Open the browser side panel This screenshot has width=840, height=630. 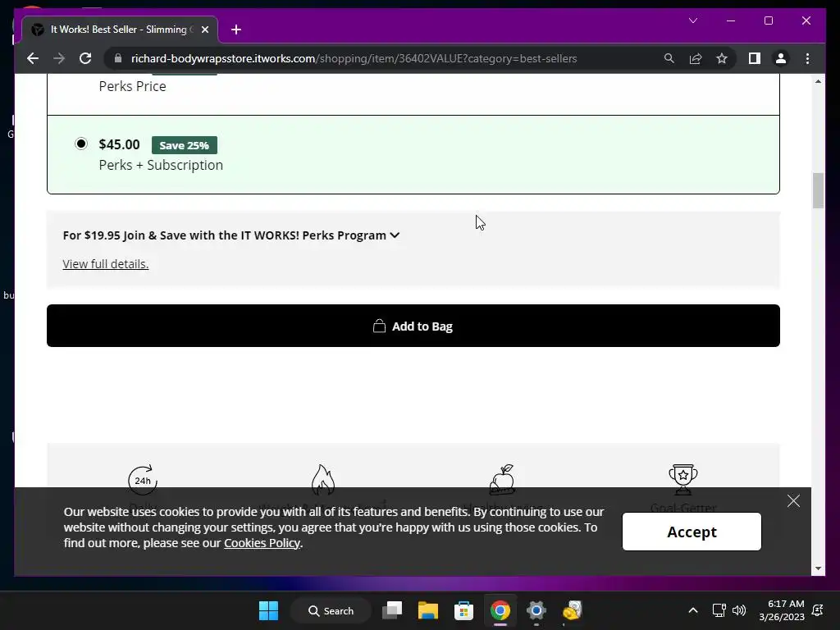tap(755, 58)
